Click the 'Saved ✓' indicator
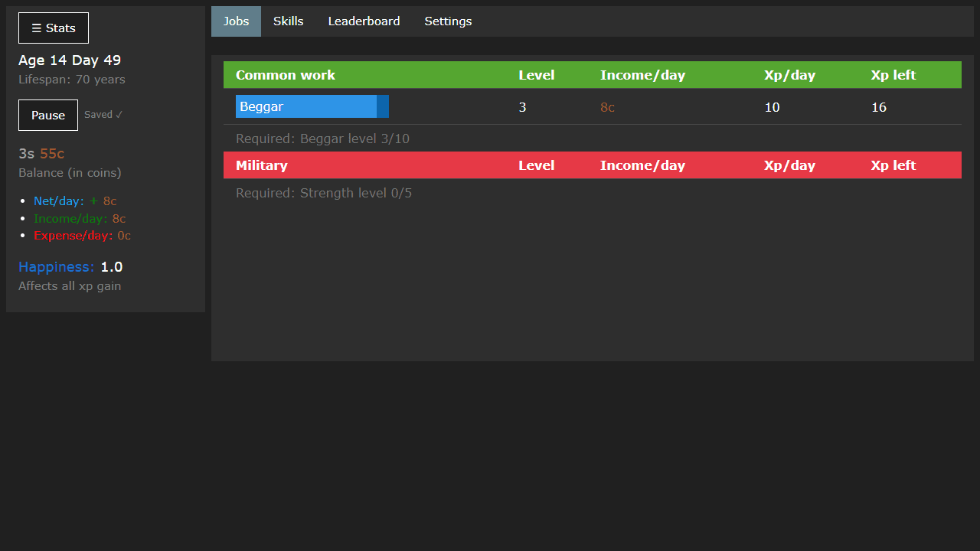Viewport: 980px width, 551px height. point(103,115)
